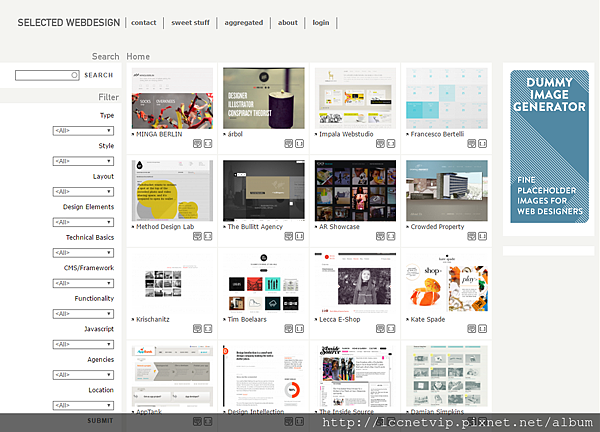Click the The Bullitt Agency title link
The width and height of the screenshot is (600, 432).
[x=255, y=227]
